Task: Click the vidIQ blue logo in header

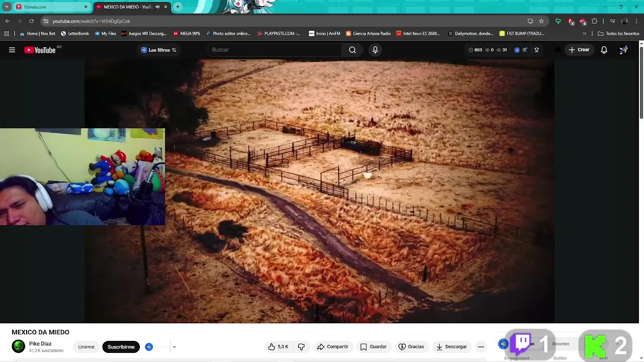Action: click(x=517, y=50)
